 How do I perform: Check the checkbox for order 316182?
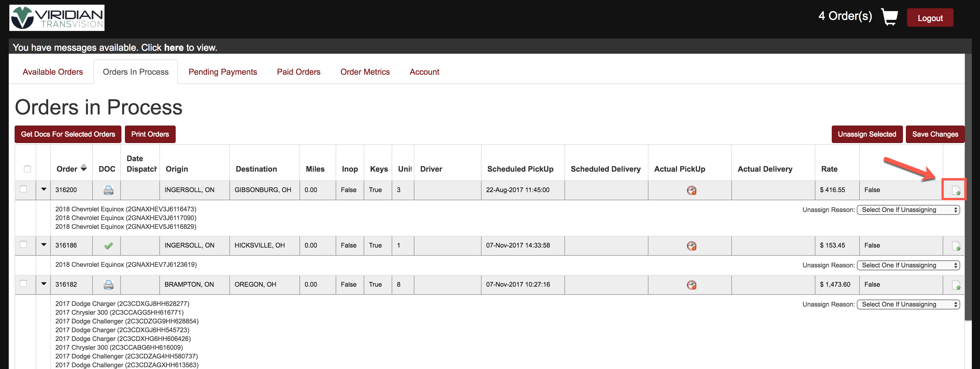(24, 283)
